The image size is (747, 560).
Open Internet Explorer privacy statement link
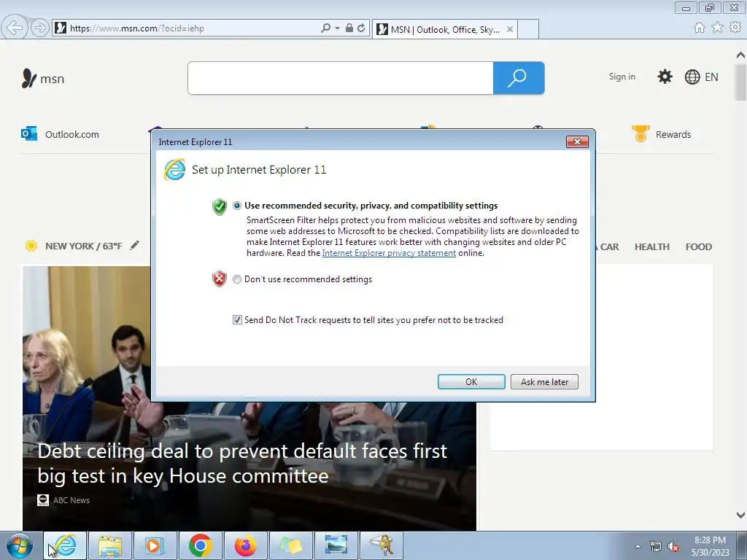(389, 253)
